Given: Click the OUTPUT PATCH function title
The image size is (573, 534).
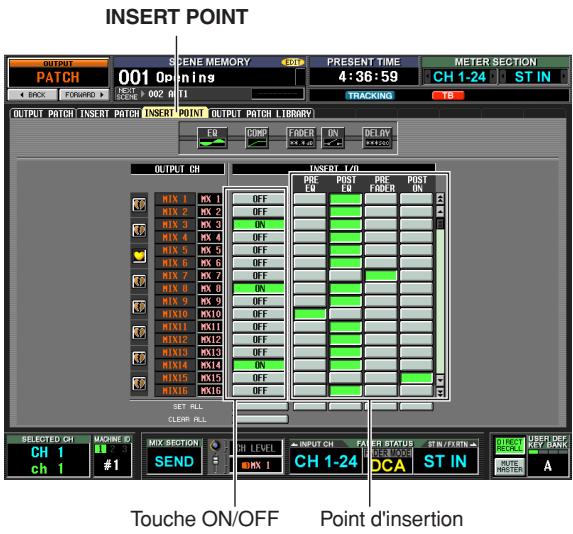Looking at the screenshot, I should pyautogui.click(x=58, y=73).
